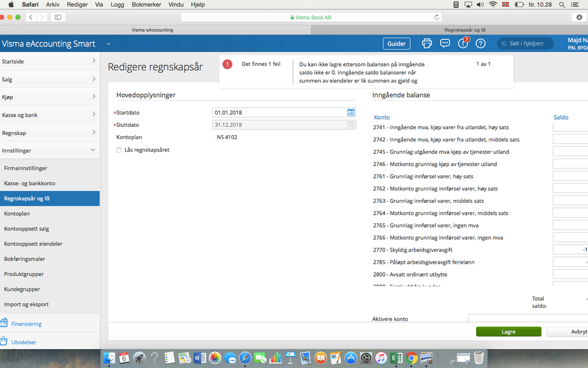Click the Søk i hjelpen search field
Screen dimensions: 588x368
pos(526,44)
